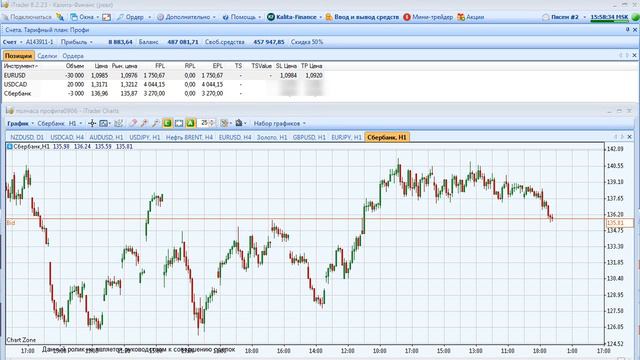Open the Прибыль profit dropdown
Viewport: 640px width, 360px height.
point(76,42)
